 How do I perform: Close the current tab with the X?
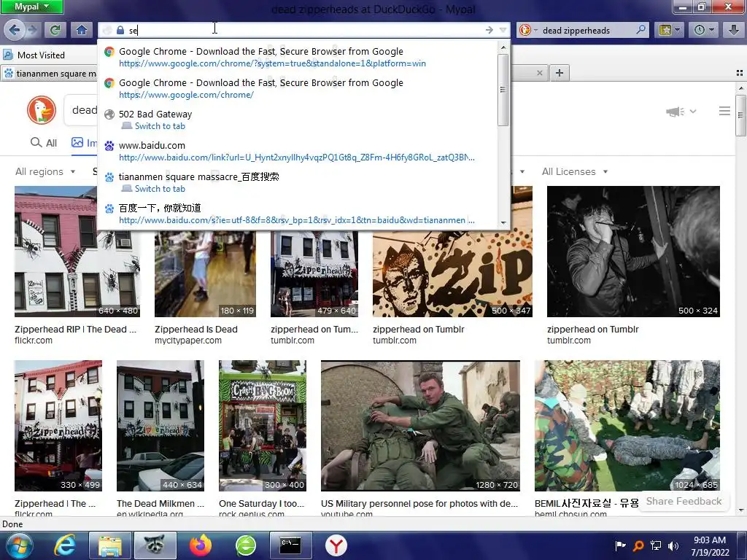(539, 73)
